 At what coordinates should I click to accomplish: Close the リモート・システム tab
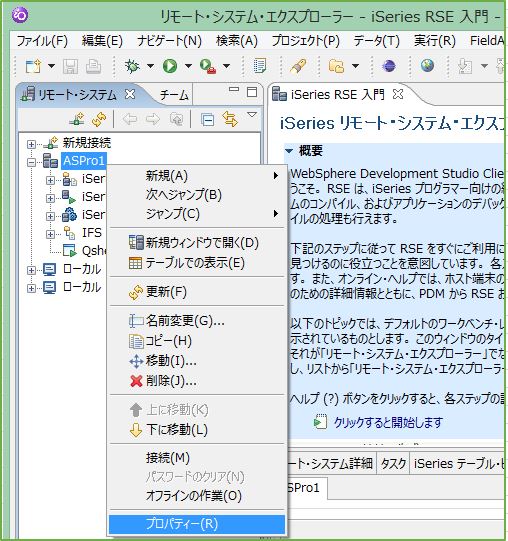tap(130, 94)
